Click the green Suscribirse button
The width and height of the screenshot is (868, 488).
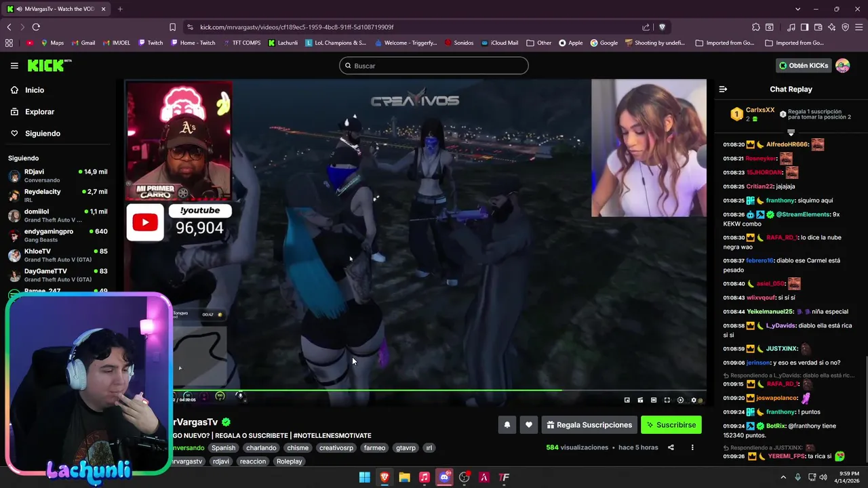click(x=671, y=425)
